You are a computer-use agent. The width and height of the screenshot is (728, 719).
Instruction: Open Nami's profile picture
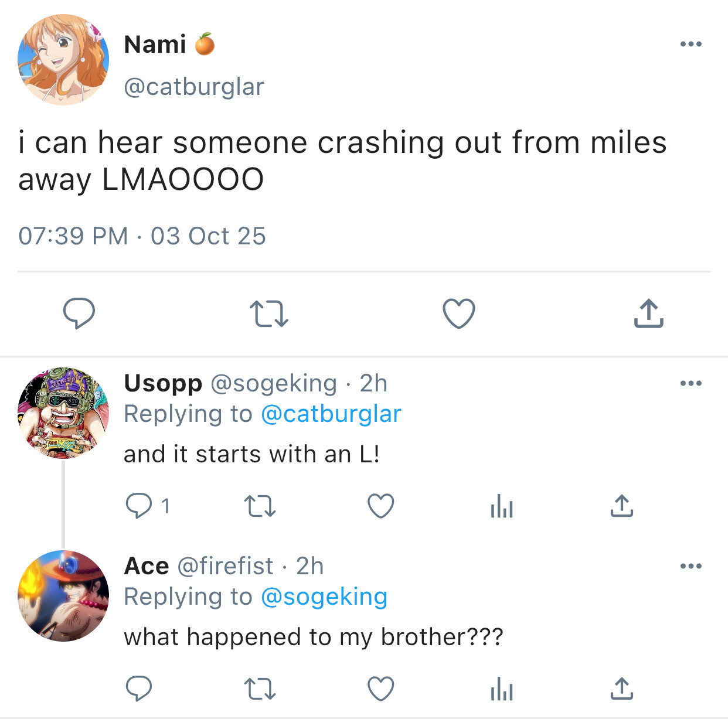63,60
